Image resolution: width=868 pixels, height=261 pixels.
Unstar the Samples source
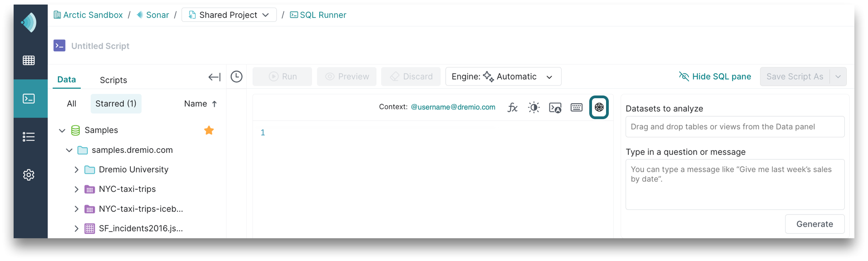coord(209,130)
